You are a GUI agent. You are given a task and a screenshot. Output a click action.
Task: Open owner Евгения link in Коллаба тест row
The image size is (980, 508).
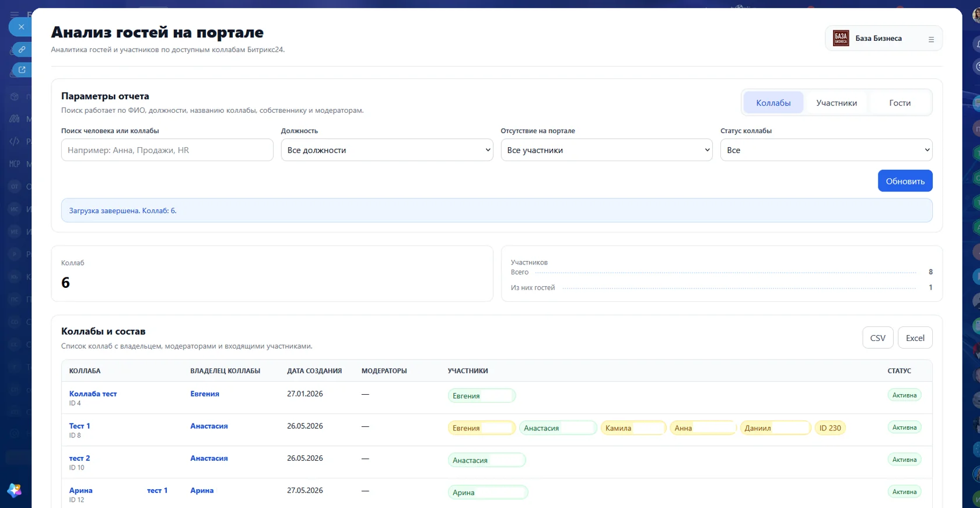tap(205, 394)
